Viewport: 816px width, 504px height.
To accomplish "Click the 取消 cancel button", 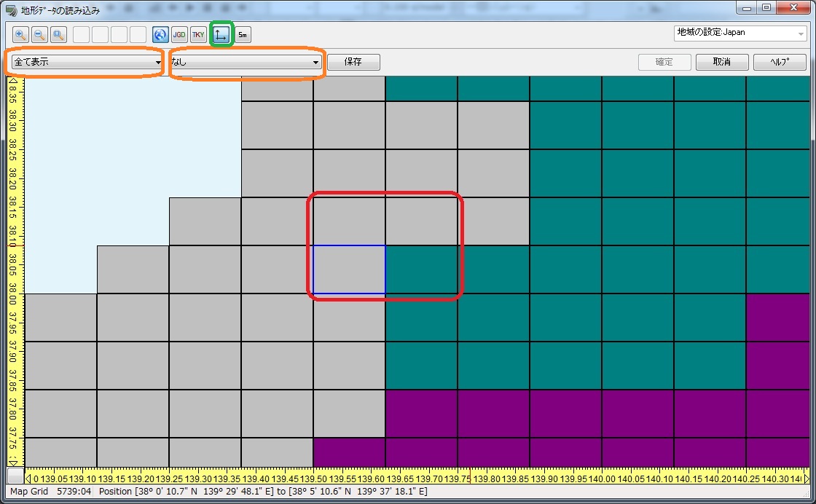I will [722, 62].
